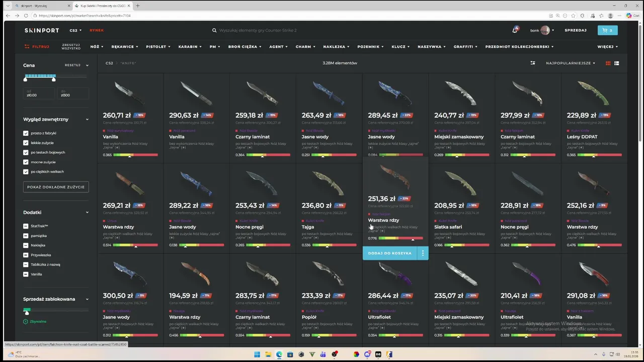
Task: Open browser tab list chevron
Action: [x=8, y=6]
